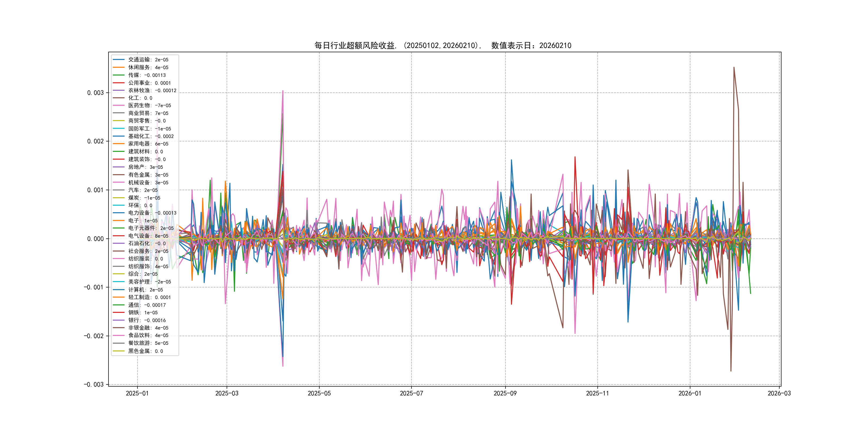Click the 2025-09 x-axis date label
Viewport: 868px width, 434px height.
[x=505, y=394]
